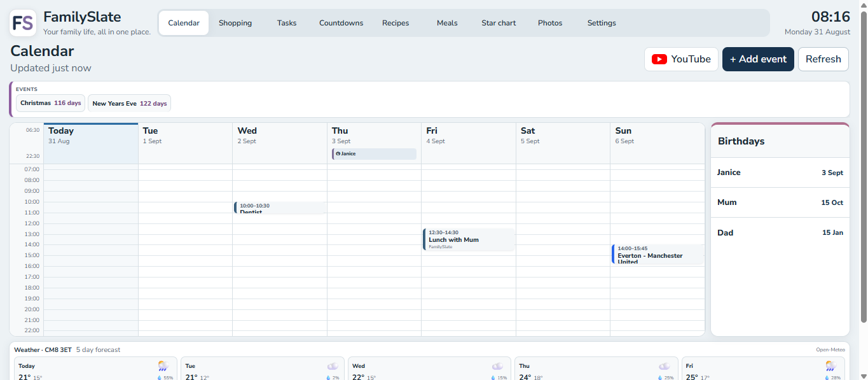Image resolution: width=868 pixels, height=380 pixels.
Task: Click the Add event button
Action: [758, 59]
